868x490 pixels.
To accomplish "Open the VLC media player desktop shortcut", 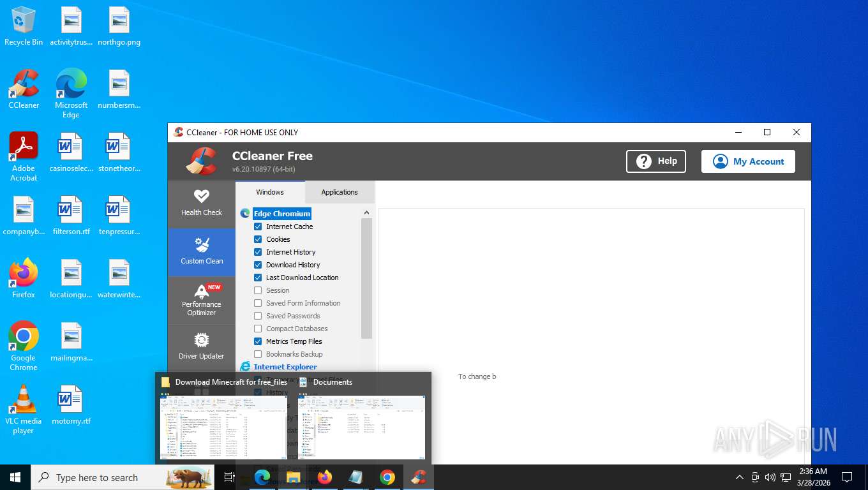I will (24, 409).
